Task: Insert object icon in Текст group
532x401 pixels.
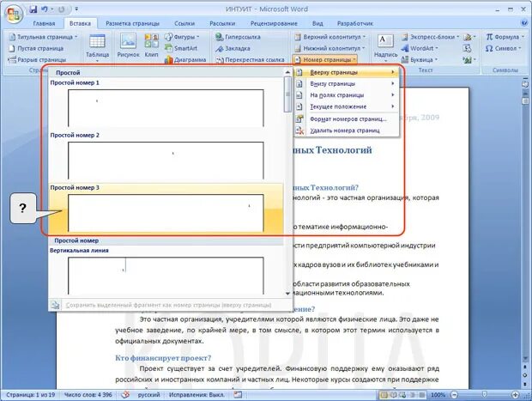Action: click(x=469, y=60)
